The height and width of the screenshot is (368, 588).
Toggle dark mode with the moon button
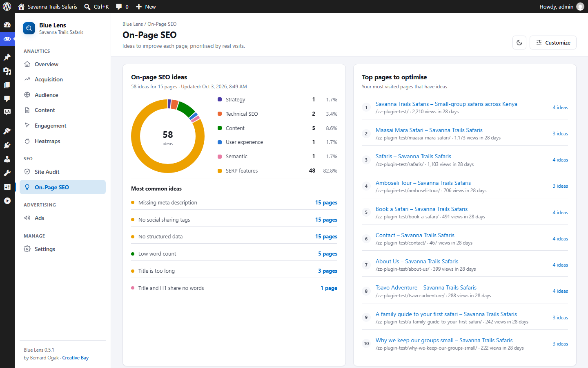[519, 43]
